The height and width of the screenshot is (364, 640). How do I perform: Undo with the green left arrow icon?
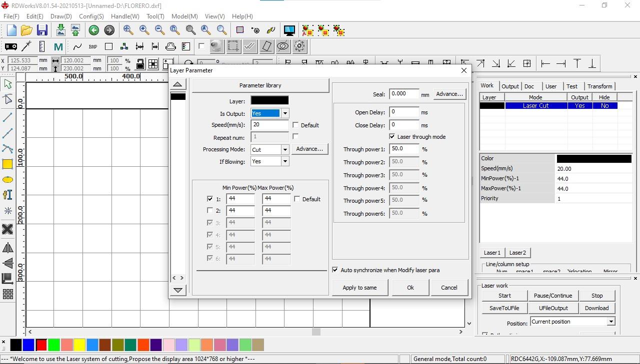93,30
